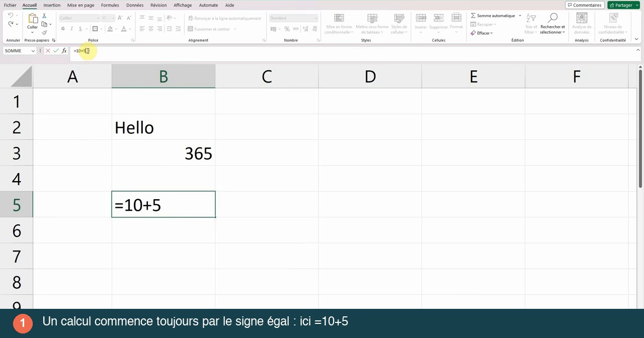Click the center horizontally icon
The height and width of the screenshot is (338, 644).
(151, 29)
